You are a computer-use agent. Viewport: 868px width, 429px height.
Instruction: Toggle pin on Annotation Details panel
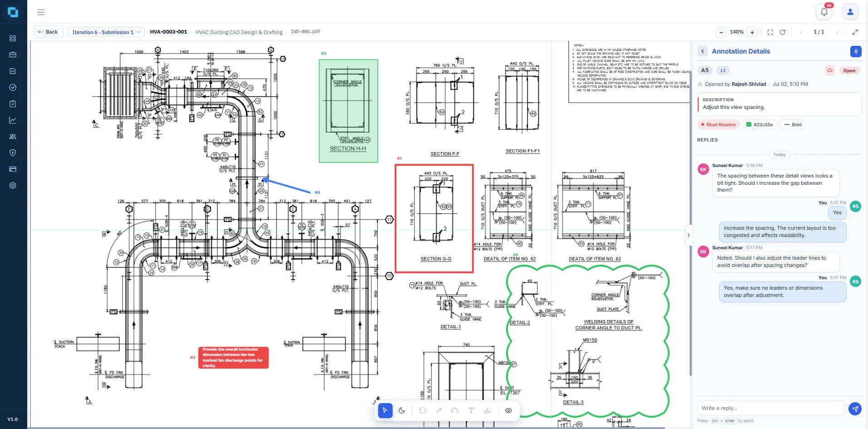click(856, 51)
